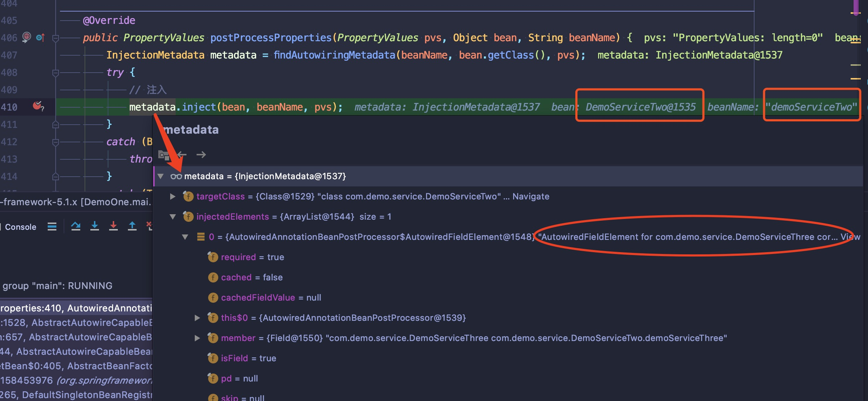Expand the this$0 AutowiredAnnotationBeanPostProcessor node
868x401 pixels.
tap(197, 318)
